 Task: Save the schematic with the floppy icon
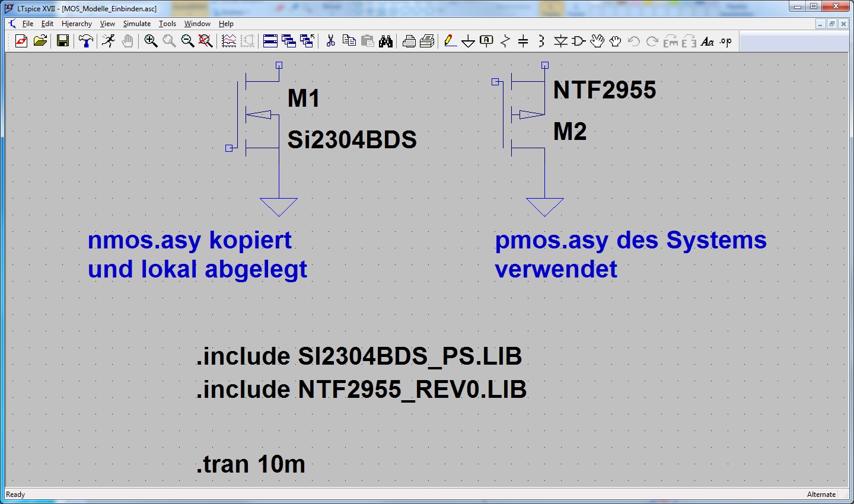pyautogui.click(x=63, y=41)
